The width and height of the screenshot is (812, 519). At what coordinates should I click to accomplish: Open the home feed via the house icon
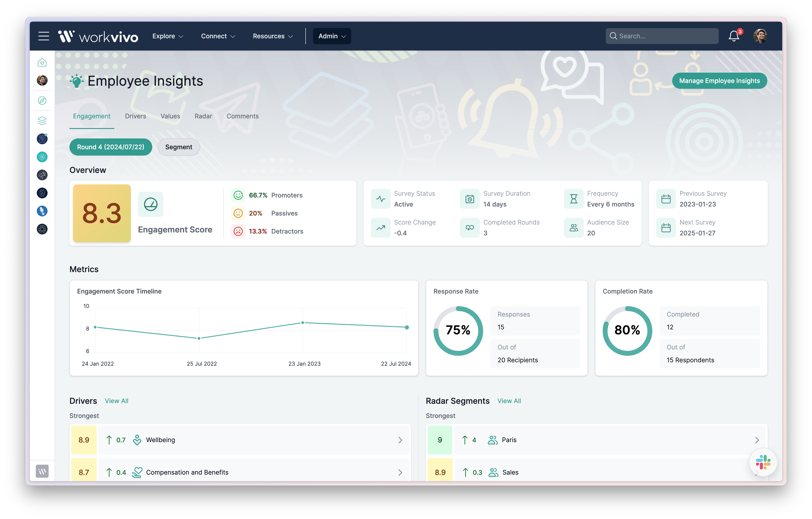click(42, 62)
